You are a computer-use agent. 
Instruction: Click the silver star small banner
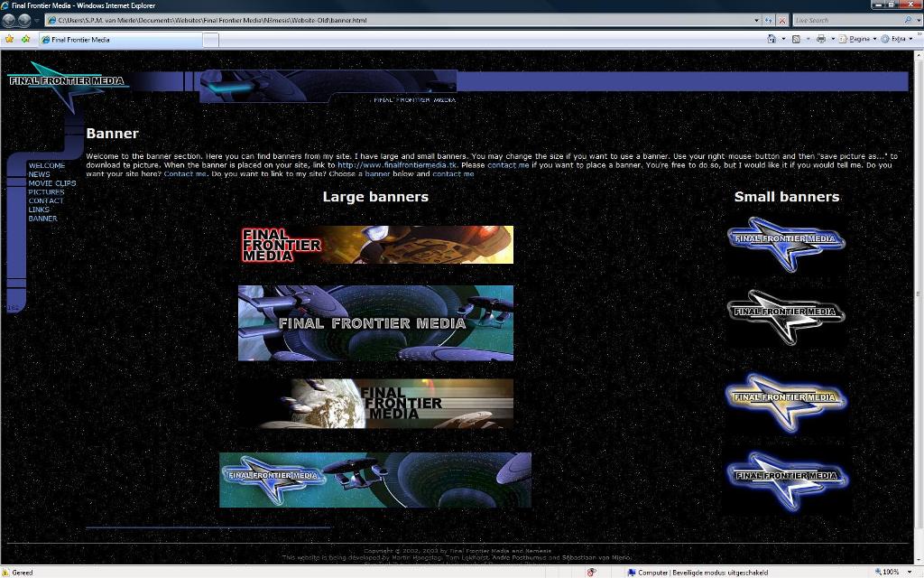click(786, 317)
